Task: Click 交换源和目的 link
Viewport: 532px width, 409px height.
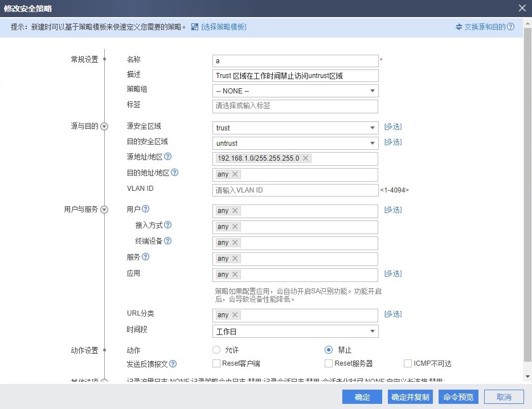Action: pos(485,27)
